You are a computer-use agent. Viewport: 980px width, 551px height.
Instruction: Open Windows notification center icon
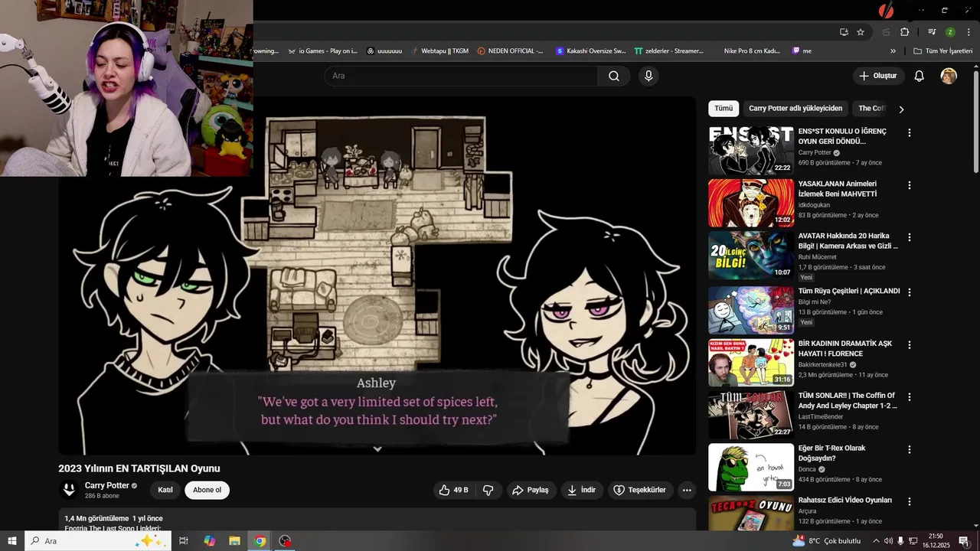click(x=963, y=541)
